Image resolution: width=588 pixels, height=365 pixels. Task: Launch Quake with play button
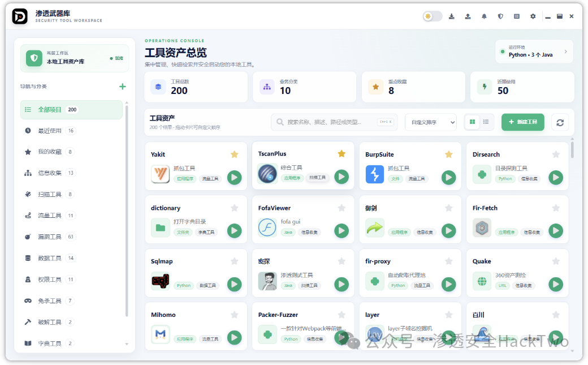click(556, 284)
